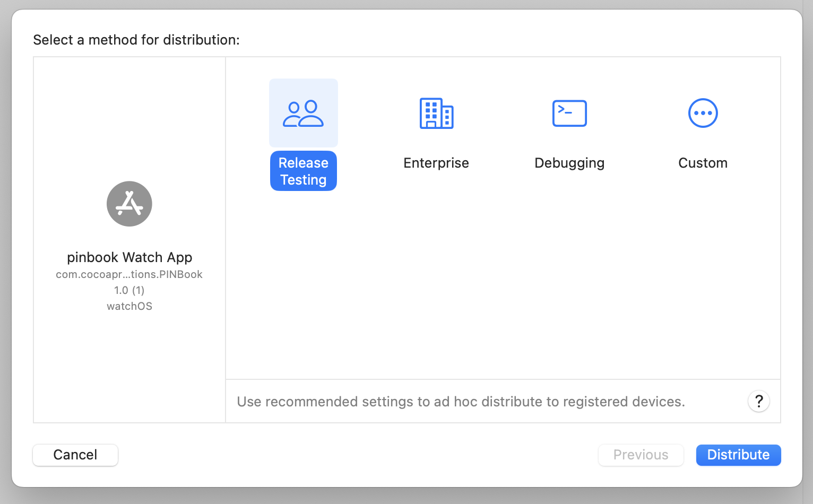Click the pinbook Watch App name
Image resolution: width=813 pixels, height=504 pixels.
coord(129,257)
